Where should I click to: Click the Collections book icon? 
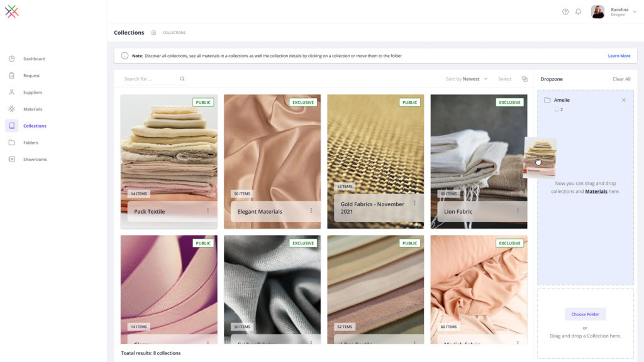[x=11, y=126]
